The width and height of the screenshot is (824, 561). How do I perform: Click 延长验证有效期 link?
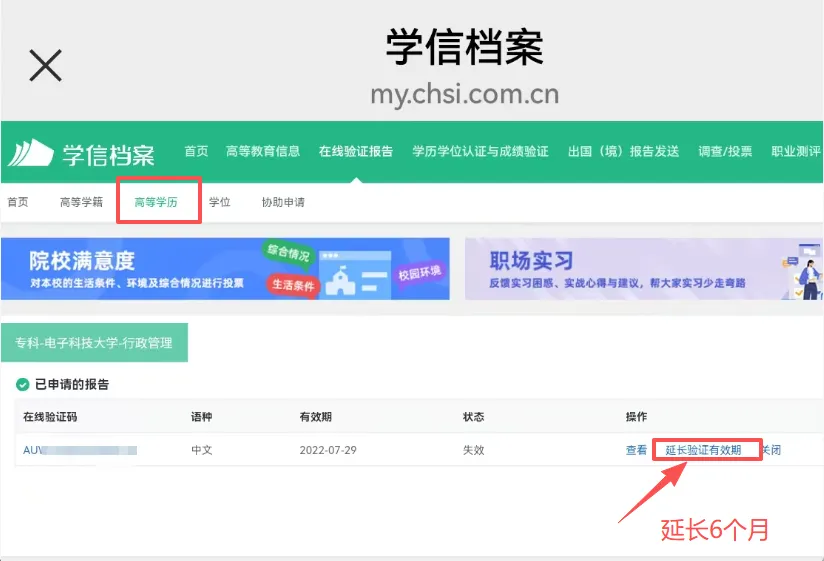point(703,450)
